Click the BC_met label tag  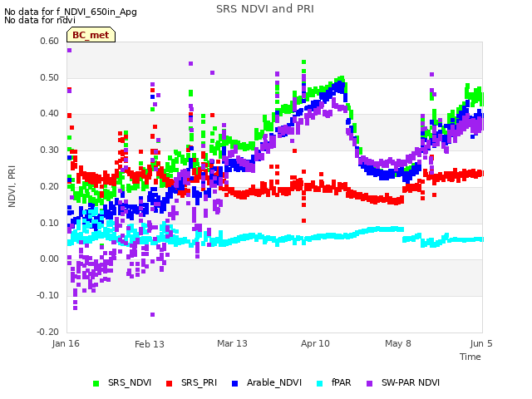[91, 35]
